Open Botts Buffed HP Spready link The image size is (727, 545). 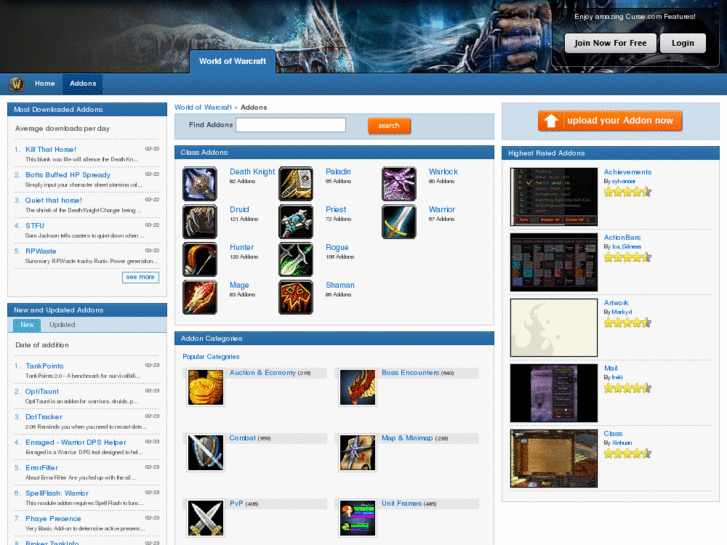68,175
